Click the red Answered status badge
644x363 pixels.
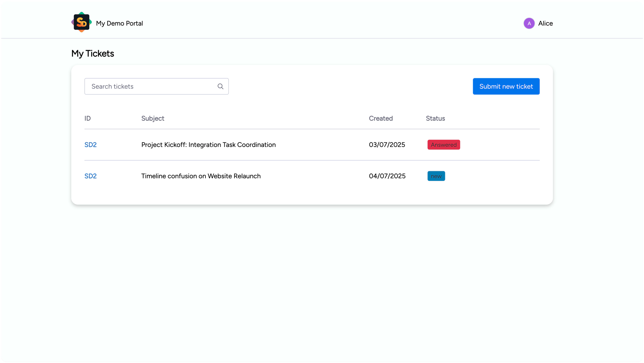point(443,145)
